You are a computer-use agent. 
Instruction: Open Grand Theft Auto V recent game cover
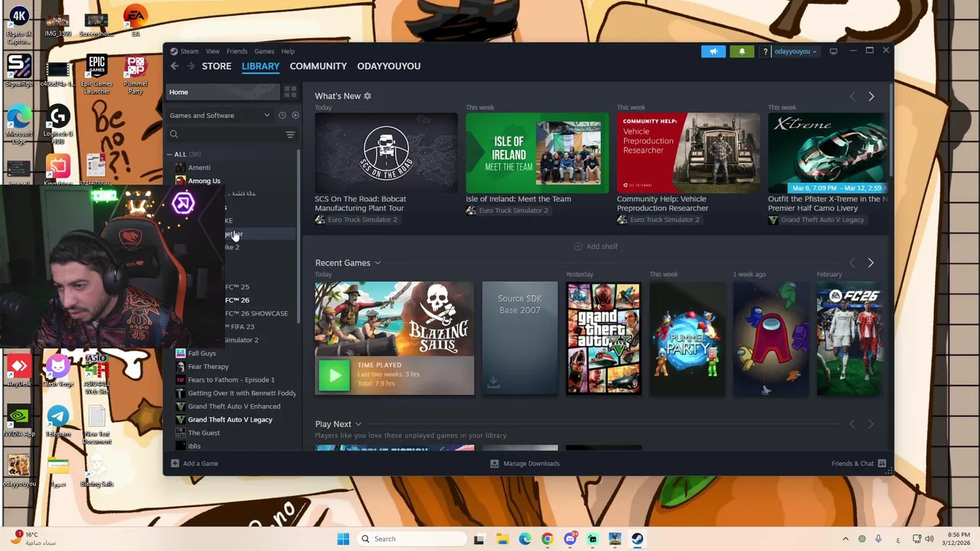[603, 338]
